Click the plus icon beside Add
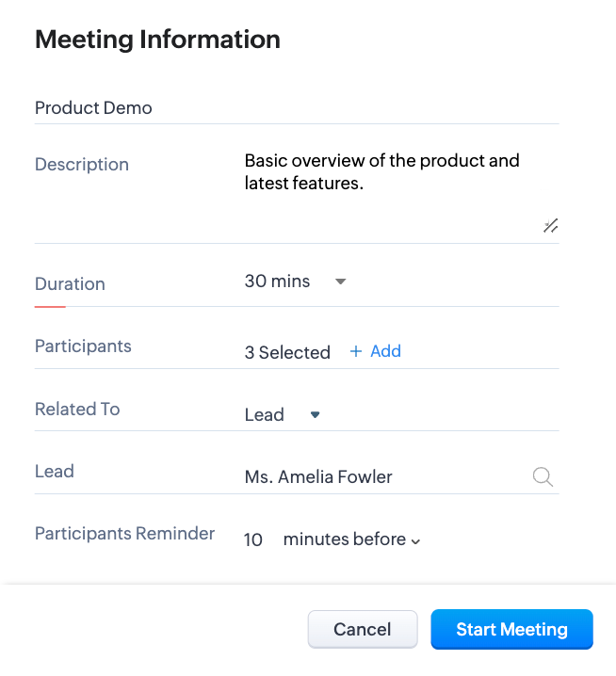616x676 pixels. pos(356,351)
